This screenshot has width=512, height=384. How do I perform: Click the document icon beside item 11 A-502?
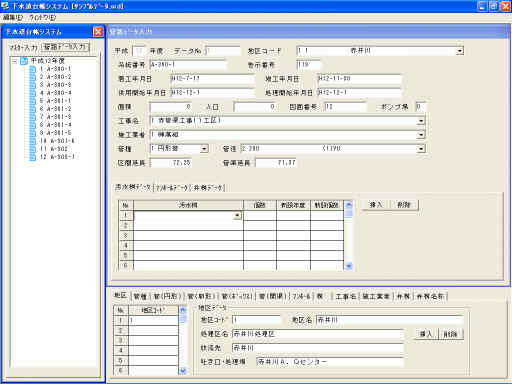tap(33, 149)
